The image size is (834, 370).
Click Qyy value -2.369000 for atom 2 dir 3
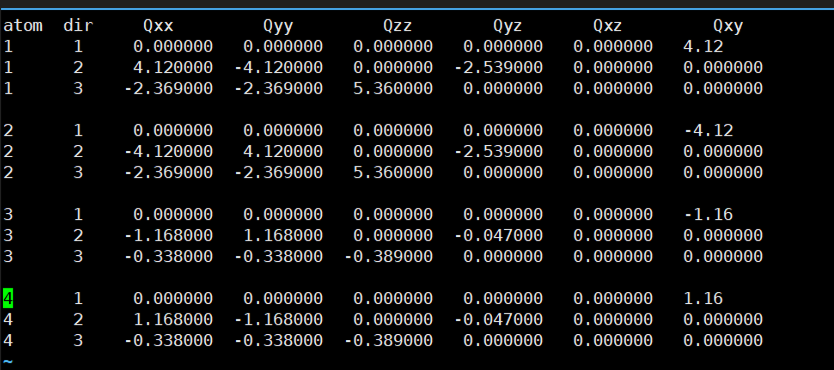(x=278, y=172)
